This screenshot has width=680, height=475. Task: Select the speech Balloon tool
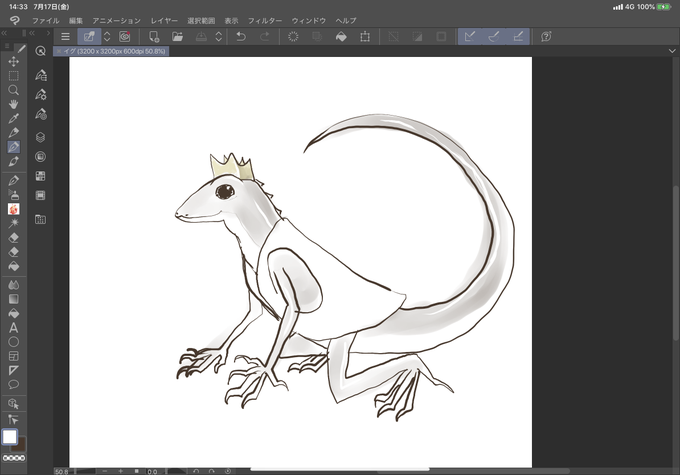13,384
